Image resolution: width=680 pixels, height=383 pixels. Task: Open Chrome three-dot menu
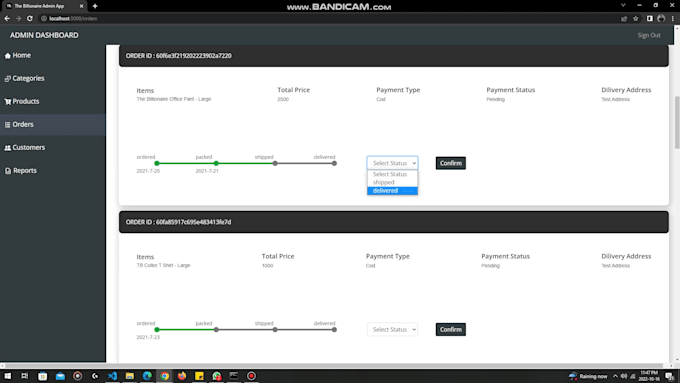coord(673,19)
